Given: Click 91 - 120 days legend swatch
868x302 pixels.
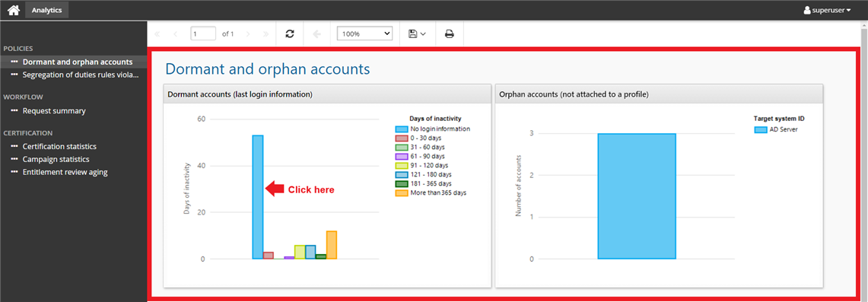Looking at the screenshot, I should [x=402, y=165].
